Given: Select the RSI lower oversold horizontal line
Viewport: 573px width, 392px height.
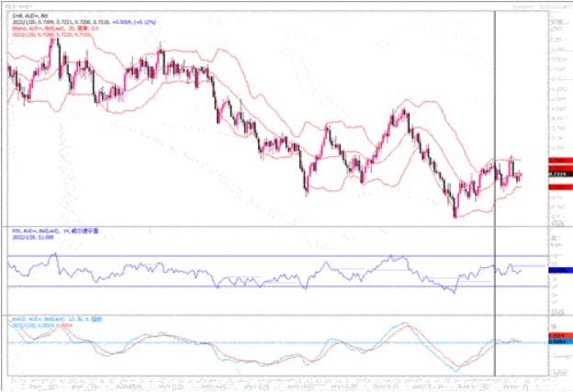Looking at the screenshot, I should coord(275,286).
